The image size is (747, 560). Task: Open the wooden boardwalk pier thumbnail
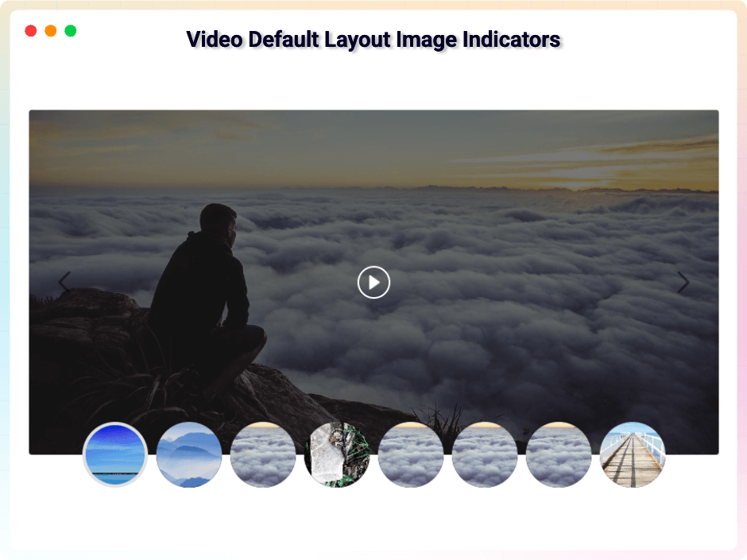click(632, 455)
